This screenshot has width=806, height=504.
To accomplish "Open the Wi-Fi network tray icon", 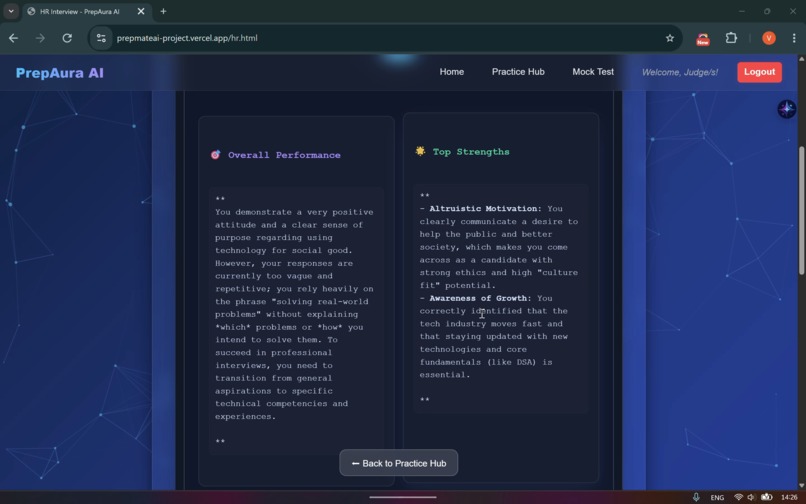I will tap(738, 497).
